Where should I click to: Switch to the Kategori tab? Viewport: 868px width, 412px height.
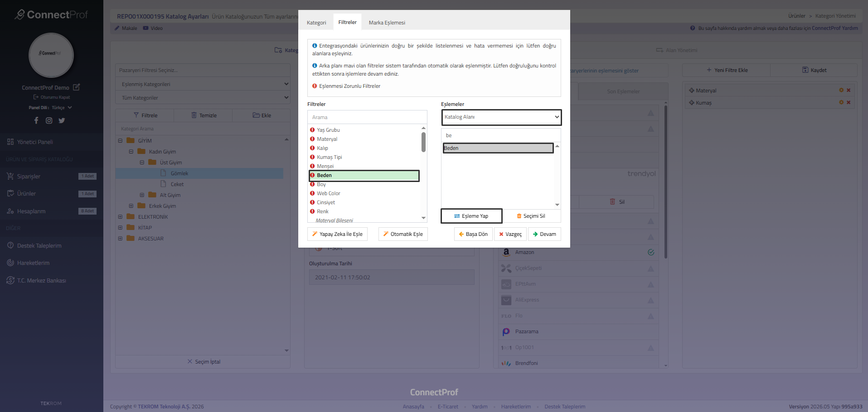(316, 23)
